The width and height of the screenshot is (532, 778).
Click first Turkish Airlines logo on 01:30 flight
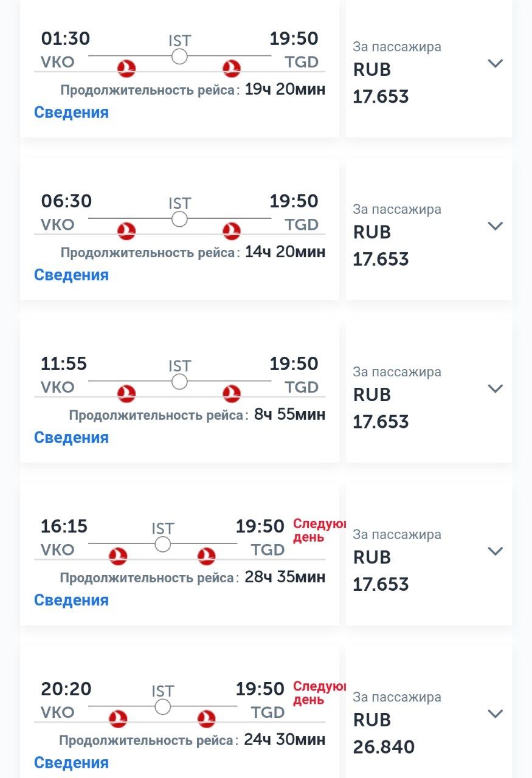(126, 69)
